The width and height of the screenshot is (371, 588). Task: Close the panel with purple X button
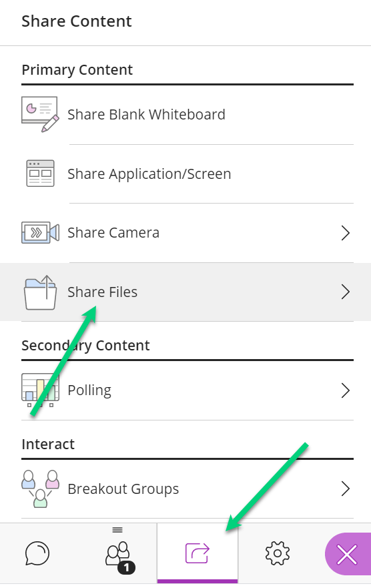348,554
